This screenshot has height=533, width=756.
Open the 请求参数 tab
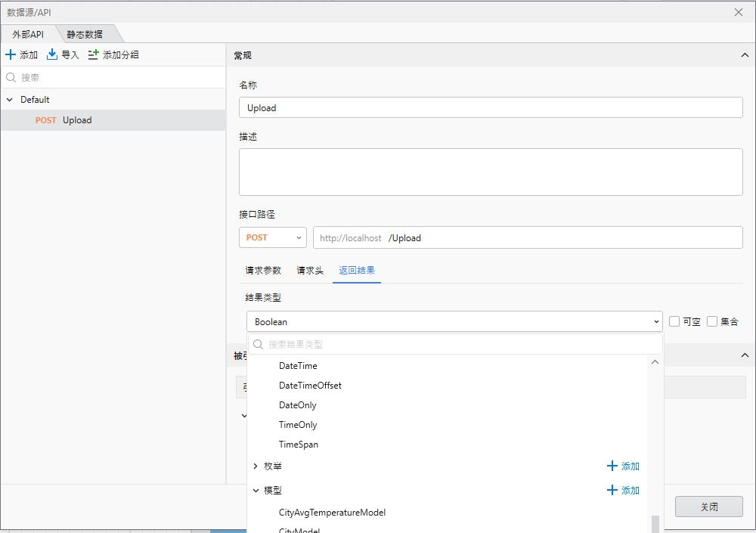pos(263,271)
